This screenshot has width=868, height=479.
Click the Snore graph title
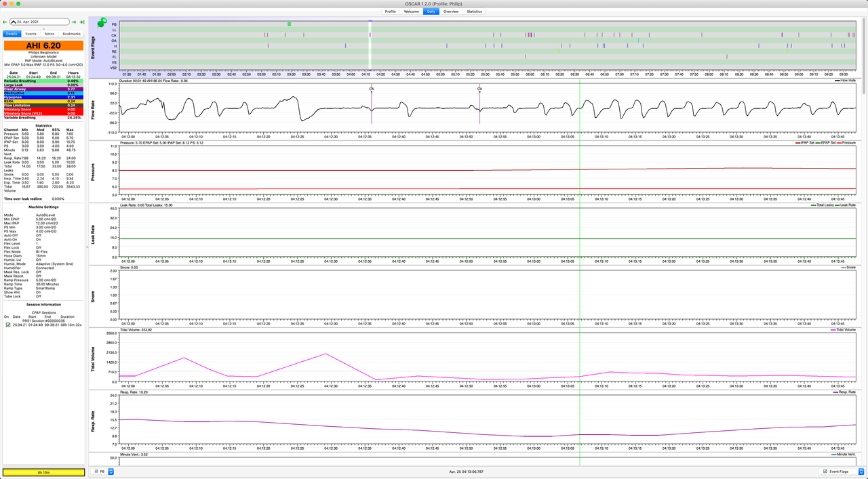94,297
